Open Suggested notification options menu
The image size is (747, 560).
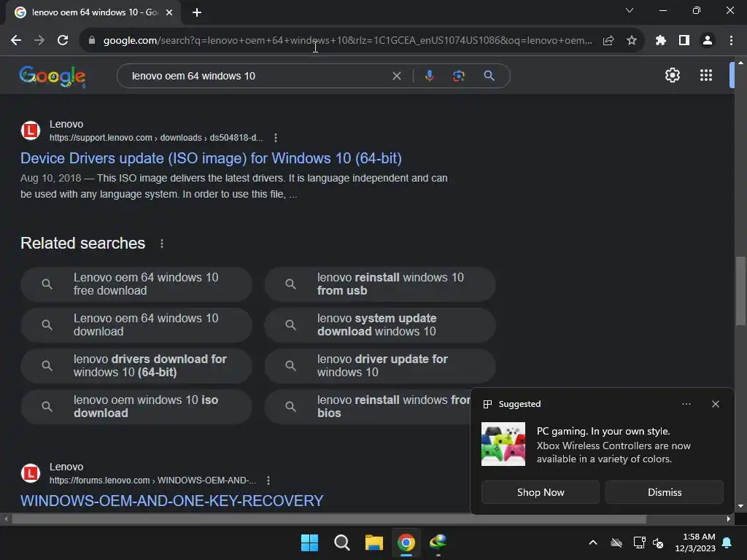coord(686,404)
